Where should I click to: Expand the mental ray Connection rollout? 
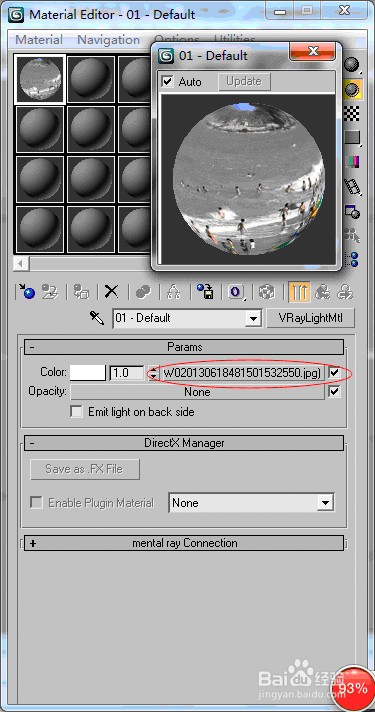point(184,543)
